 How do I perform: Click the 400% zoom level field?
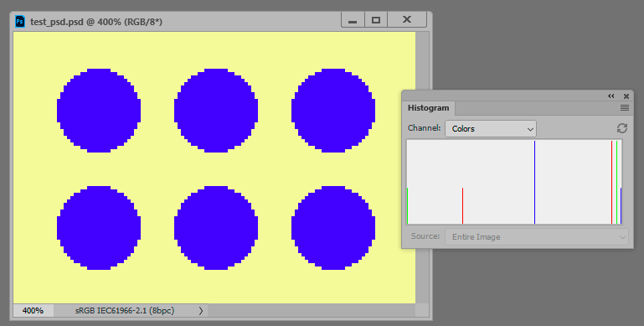(33, 311)
